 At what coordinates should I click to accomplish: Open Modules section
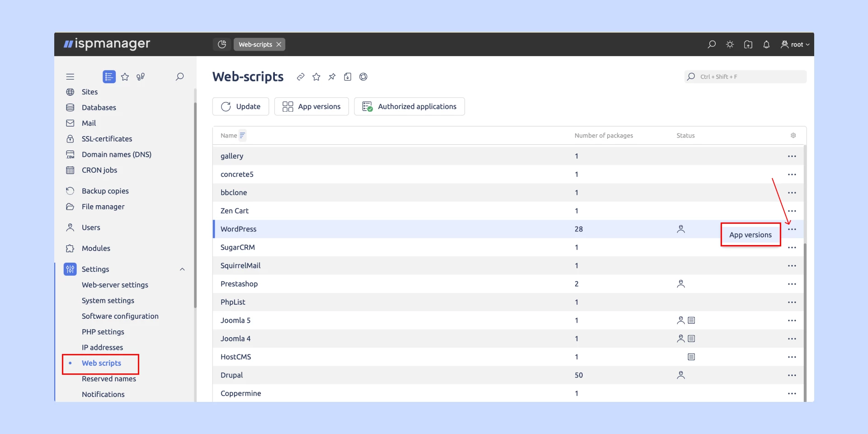pyautogui.click(x=95, y=248)
